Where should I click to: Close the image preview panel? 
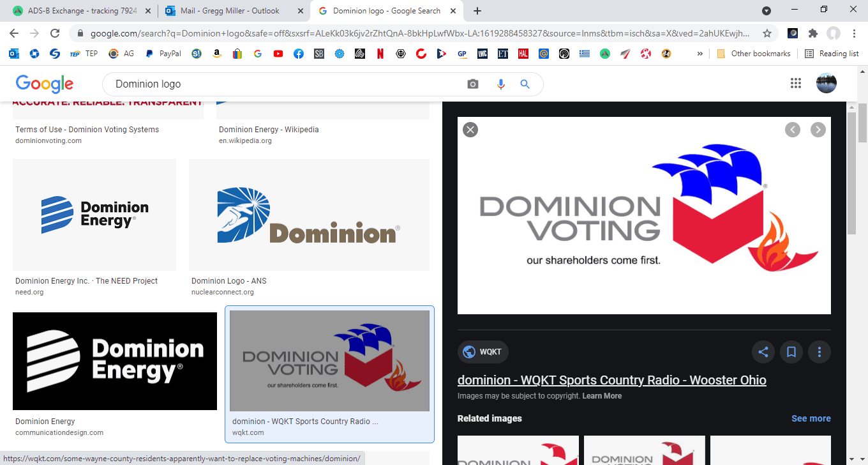pos(470,130)
